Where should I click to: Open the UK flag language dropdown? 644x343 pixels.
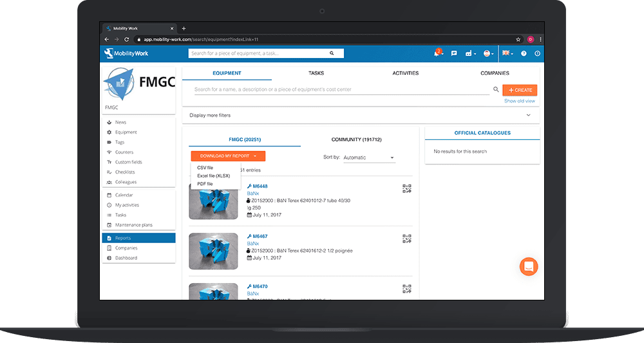click(x=507, y=54)
